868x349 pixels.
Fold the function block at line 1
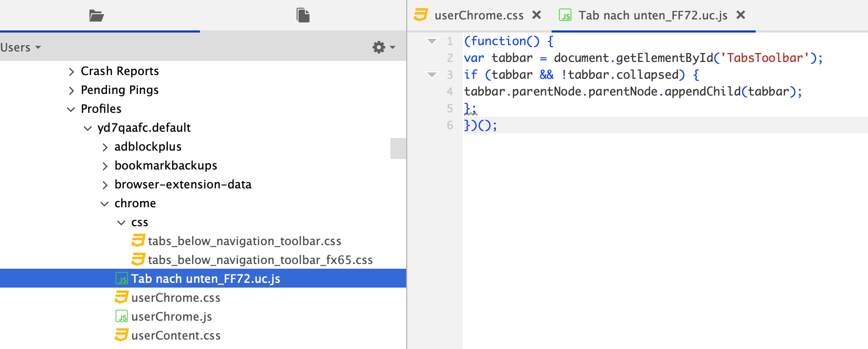pyautogui.click(x=432, y=41)
